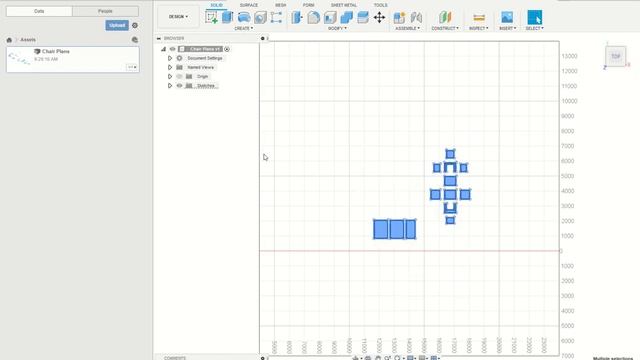Select the Press Pull tool
The height and width of the screenshot is (360, 640).
[x=297, y=17]
